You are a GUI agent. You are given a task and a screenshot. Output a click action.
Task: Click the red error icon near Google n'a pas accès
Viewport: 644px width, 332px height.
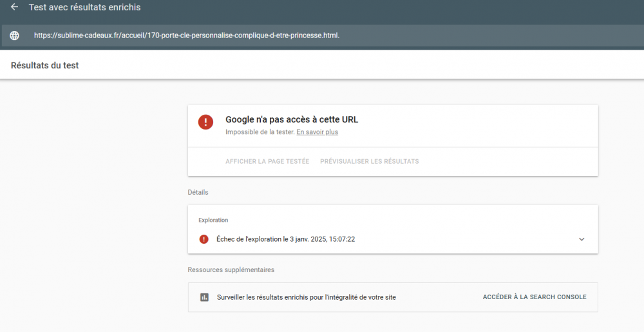(205, 122)
